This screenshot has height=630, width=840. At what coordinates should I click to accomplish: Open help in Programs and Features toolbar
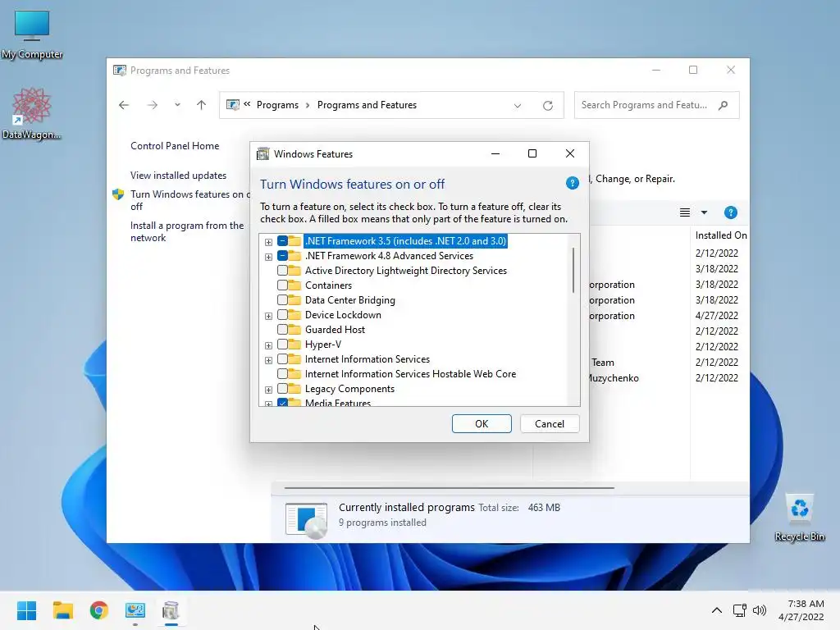pyautogui.click(x=731, y=212)
